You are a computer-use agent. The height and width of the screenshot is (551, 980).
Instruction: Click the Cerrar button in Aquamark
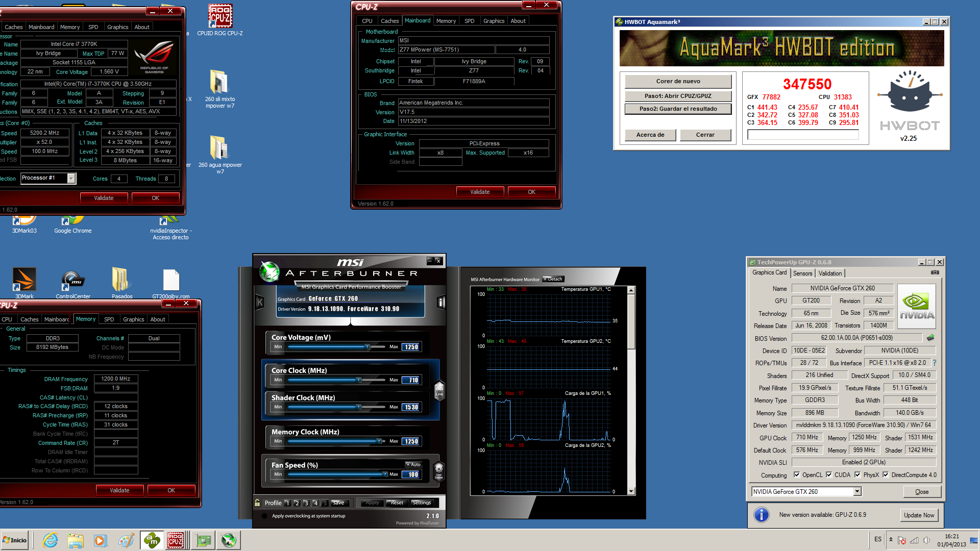705,135
